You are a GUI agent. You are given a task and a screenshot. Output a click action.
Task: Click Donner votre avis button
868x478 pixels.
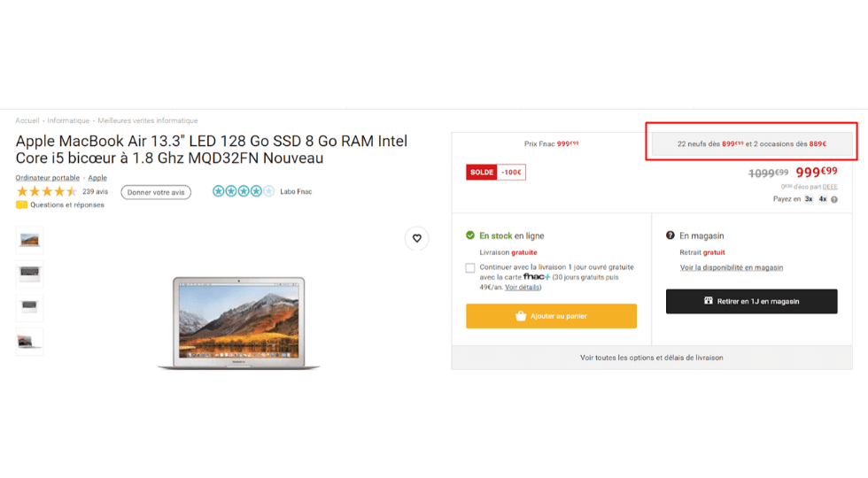[156, 192]
